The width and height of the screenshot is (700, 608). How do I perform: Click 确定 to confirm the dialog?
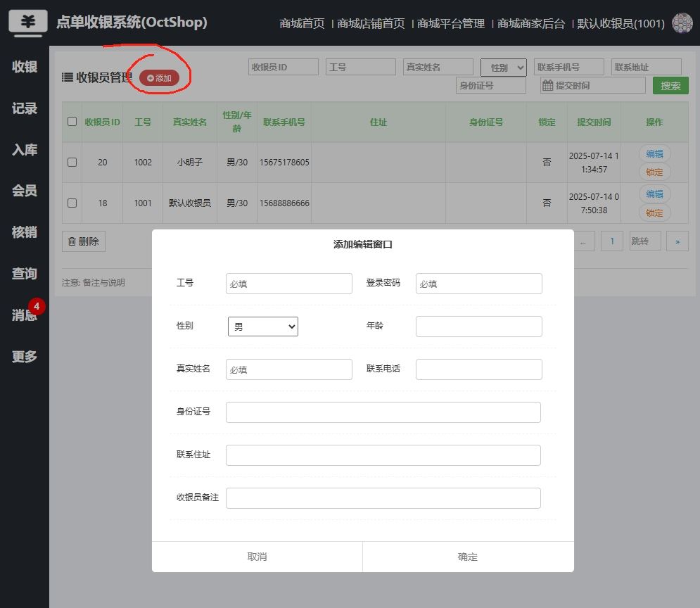click(468, 557)
